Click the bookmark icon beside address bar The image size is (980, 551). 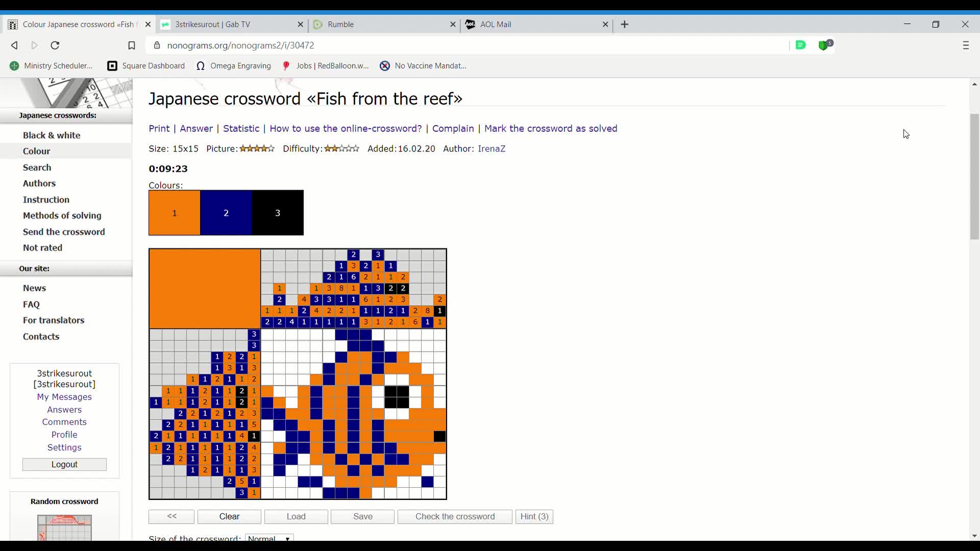(131, 45)
